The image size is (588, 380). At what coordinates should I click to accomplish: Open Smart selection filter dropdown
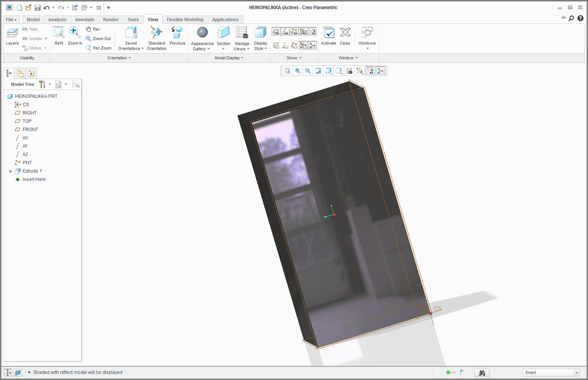(577, 372)
